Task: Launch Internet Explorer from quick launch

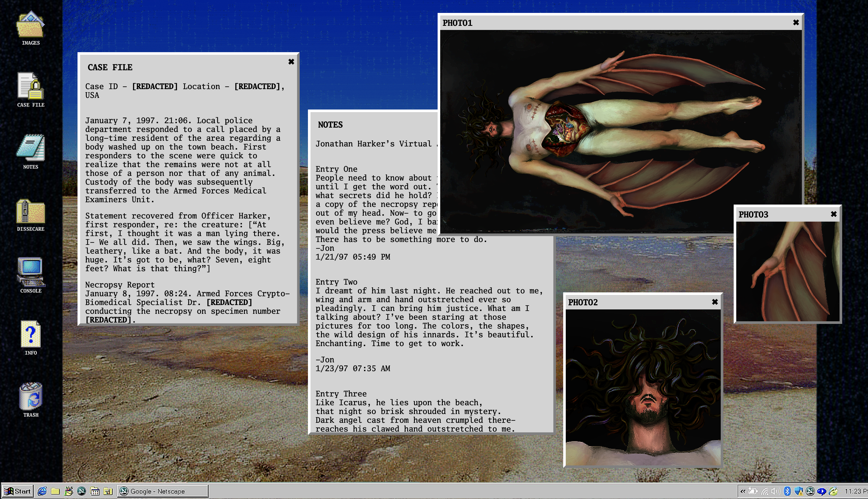Action: pos(42,491)
